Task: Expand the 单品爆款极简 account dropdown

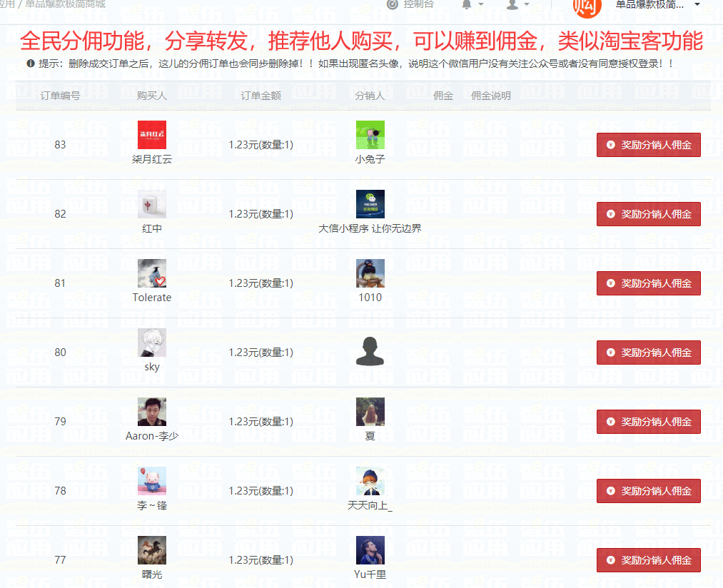Action: click(658, 4)
